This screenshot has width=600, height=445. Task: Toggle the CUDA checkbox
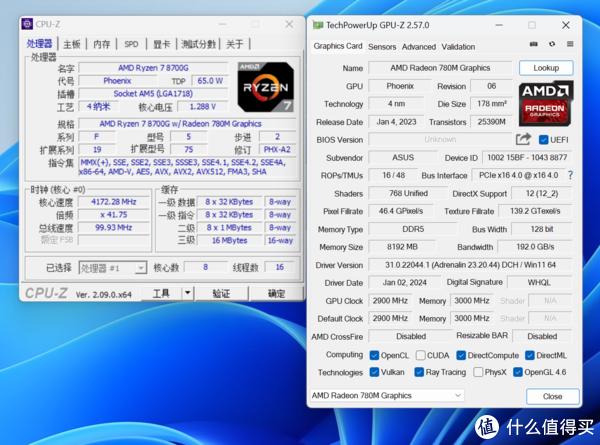coord(420,355)
